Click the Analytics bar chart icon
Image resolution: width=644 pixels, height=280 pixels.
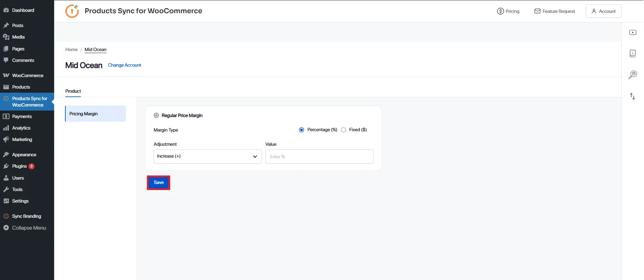pyautogui.click(x=6, y=128)
